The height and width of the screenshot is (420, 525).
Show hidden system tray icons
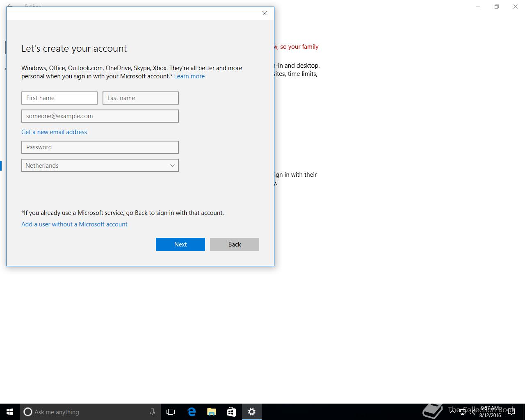(x=452, y=412)
